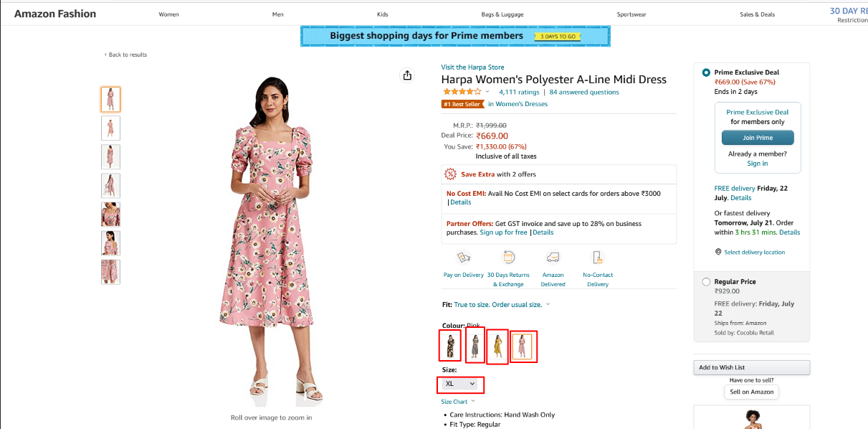Click the No-Contact Delivery icon
Image resolution: width=868 pixels, height=429 pixels.
pyautogui.click(x=597, y=258)
